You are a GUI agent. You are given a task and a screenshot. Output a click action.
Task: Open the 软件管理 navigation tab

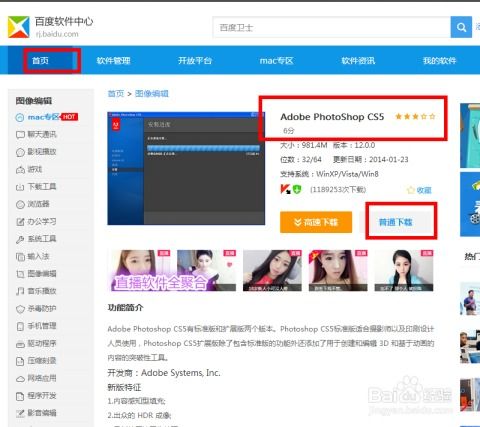tap(113, 61)
